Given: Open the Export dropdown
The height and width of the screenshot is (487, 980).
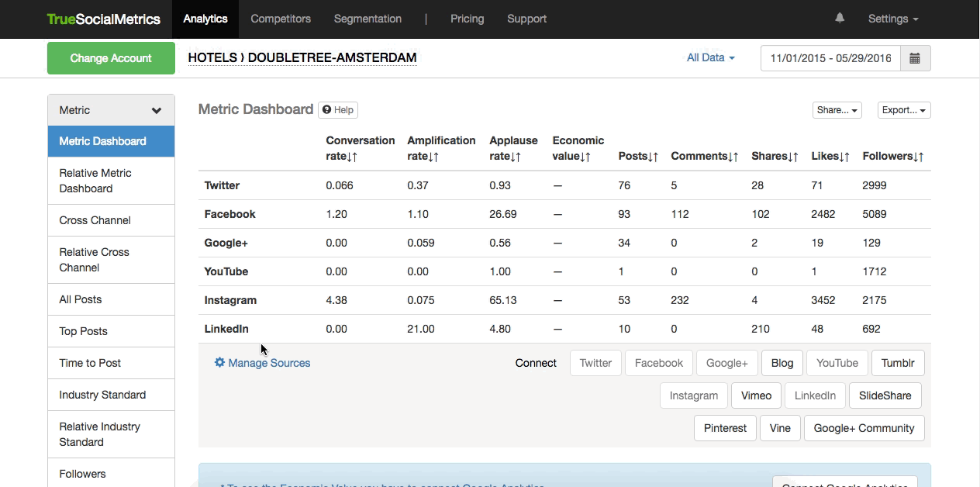Looking at the screenshot, I should pyautogui.click(x=903, y=110).
